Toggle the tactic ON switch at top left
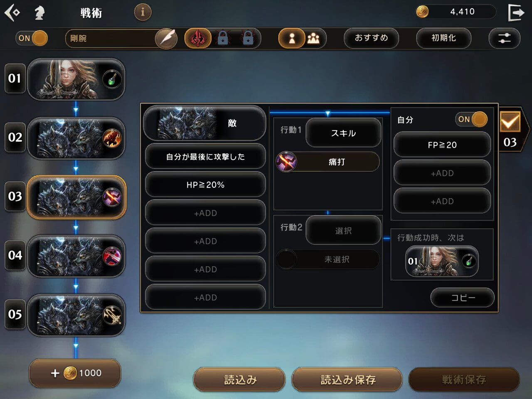Image resolution: width=532 pixels, height=399 pixels. coord(32,38)
